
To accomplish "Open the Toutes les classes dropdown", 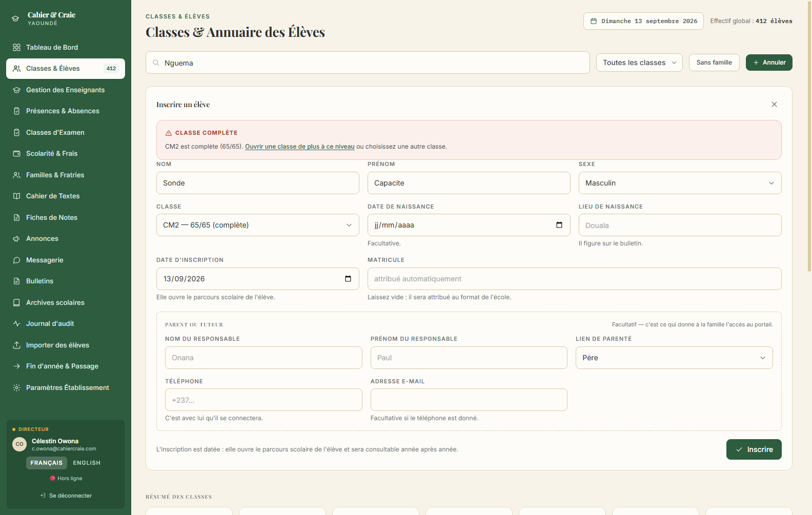I will pyautogui.click(x=639, y=63).
